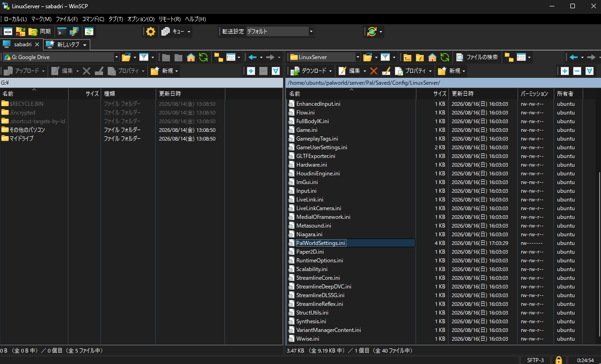Click the local panel open directory folder icon
The height and width of the screenshot is (364, 601).
pos(126,57)
